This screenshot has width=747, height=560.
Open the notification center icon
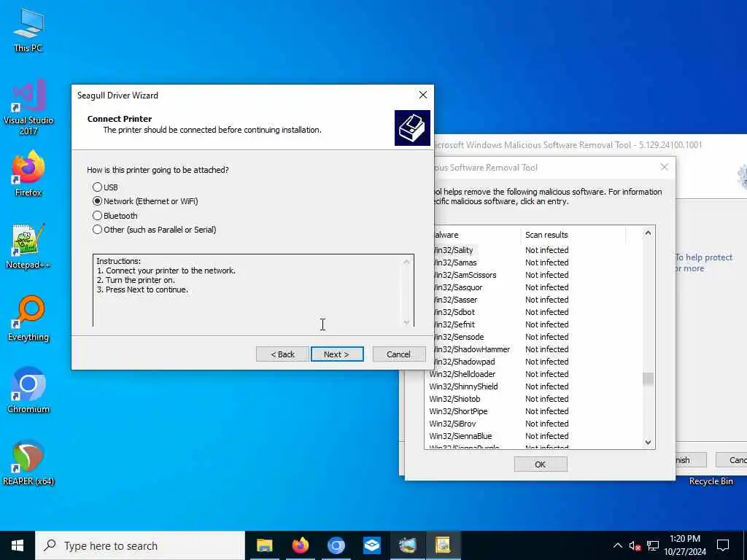coord(723,545)
